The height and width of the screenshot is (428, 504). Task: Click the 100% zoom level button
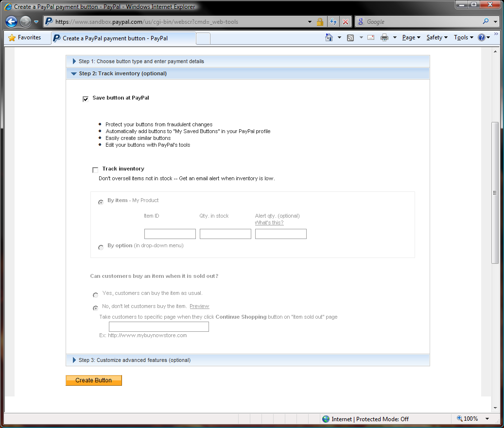point(468,419)
